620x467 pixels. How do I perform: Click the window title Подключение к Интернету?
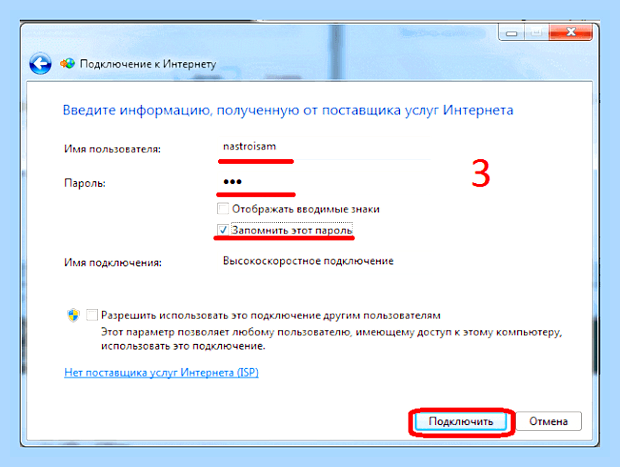[148, 64]
